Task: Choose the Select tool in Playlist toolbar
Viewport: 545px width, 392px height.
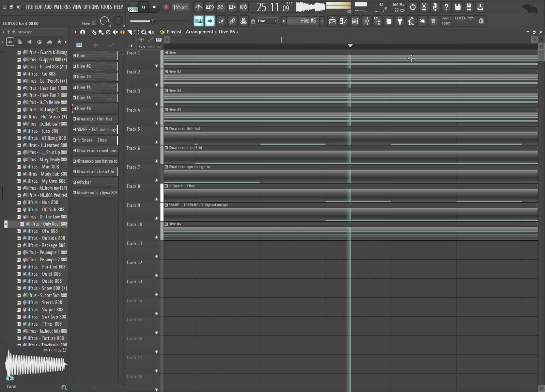Action: [x=137, y=32]
